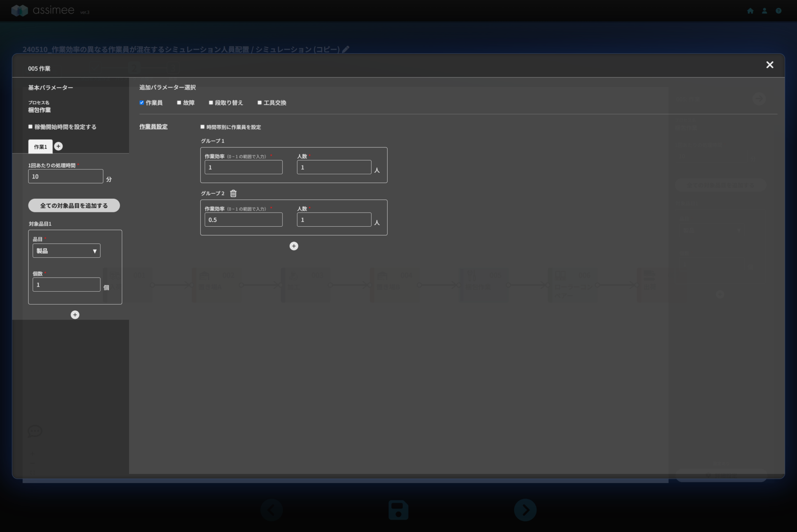Click Group 2 作業効率 field showing 0.5
Image resolution: width=797 pixels, height=532 pixels.
click(x=243, y=220)
